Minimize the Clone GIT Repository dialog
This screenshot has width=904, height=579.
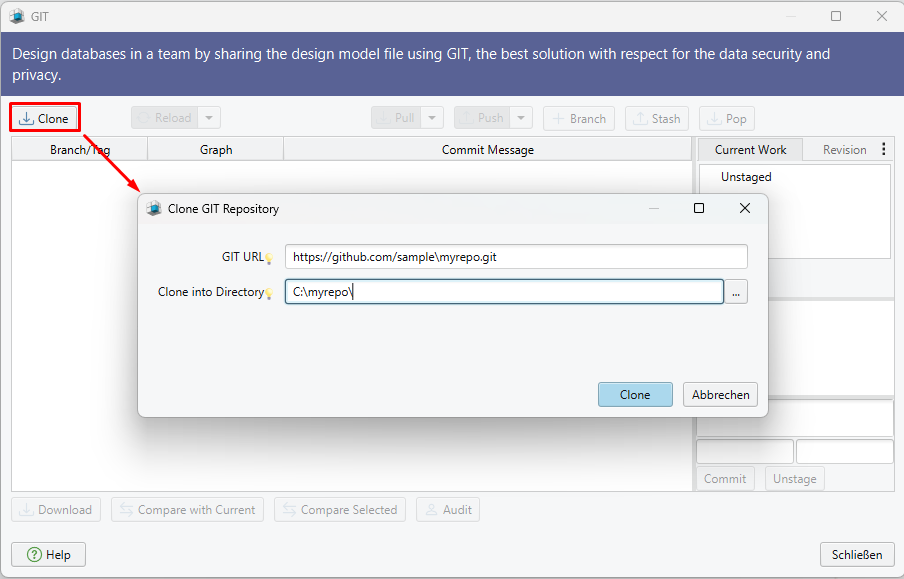[x=654, y=208]
